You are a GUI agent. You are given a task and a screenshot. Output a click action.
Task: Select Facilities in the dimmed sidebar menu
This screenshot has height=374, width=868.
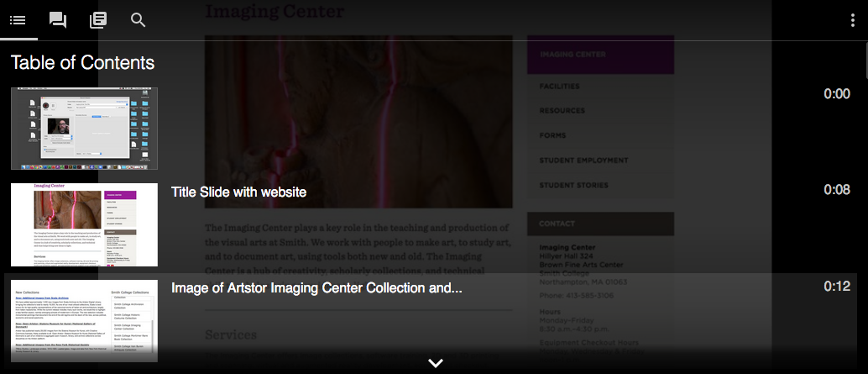(559, 87)
